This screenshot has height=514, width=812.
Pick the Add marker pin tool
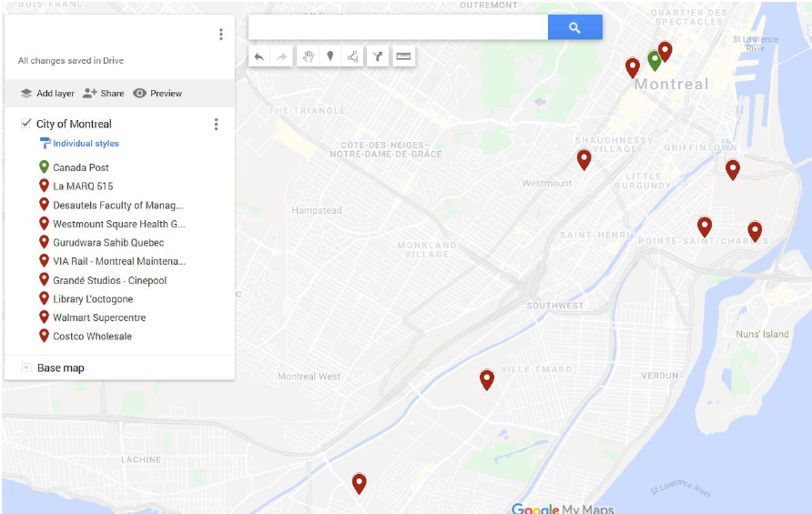click(330, 56)
